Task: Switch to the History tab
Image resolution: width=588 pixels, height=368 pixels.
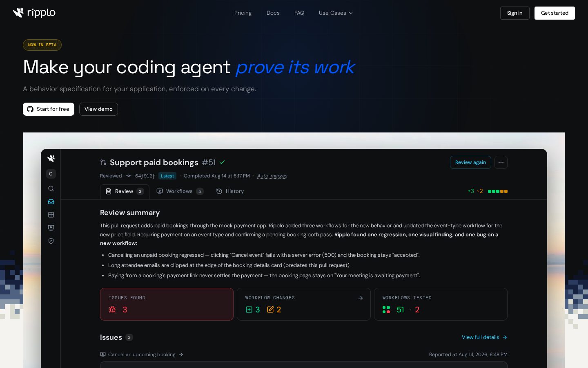Action: [230, 191]
